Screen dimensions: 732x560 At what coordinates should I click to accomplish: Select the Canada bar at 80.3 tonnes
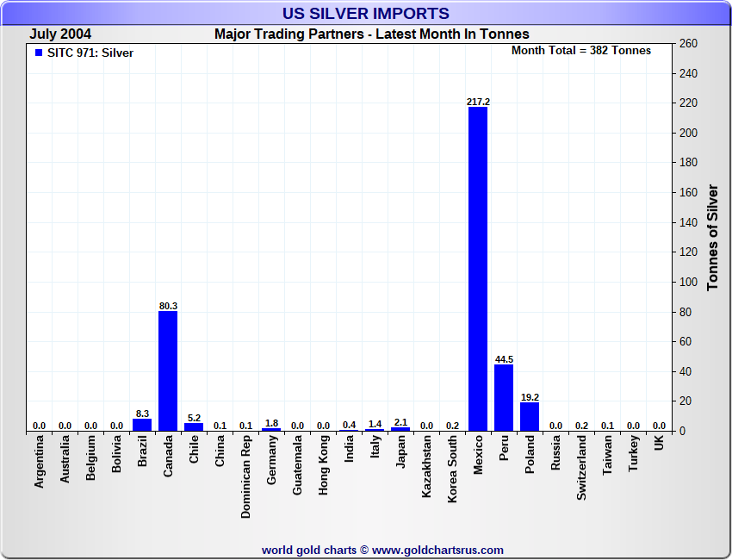click(x=168, y=370)
